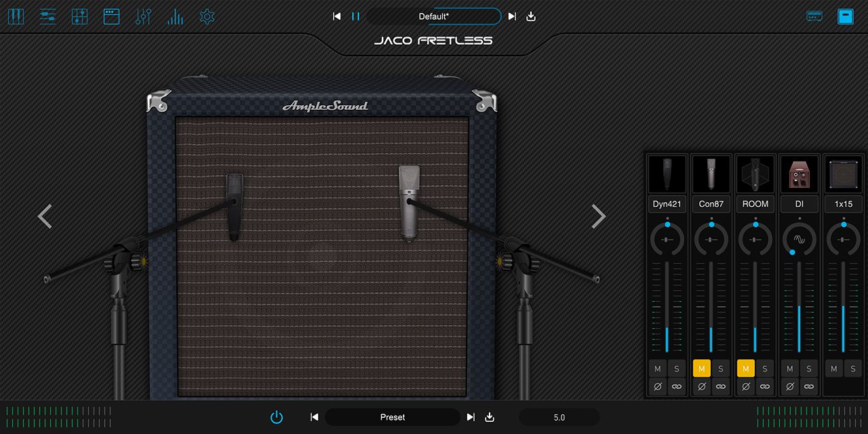
Task: Open the mixer faders icon in top bar
Action: 143,16
